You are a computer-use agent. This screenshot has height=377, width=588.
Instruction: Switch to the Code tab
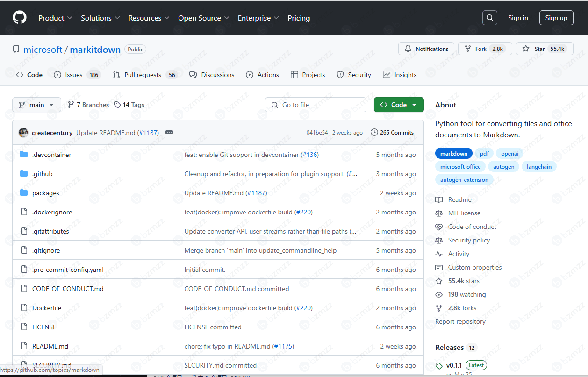[x=29, y=75]
